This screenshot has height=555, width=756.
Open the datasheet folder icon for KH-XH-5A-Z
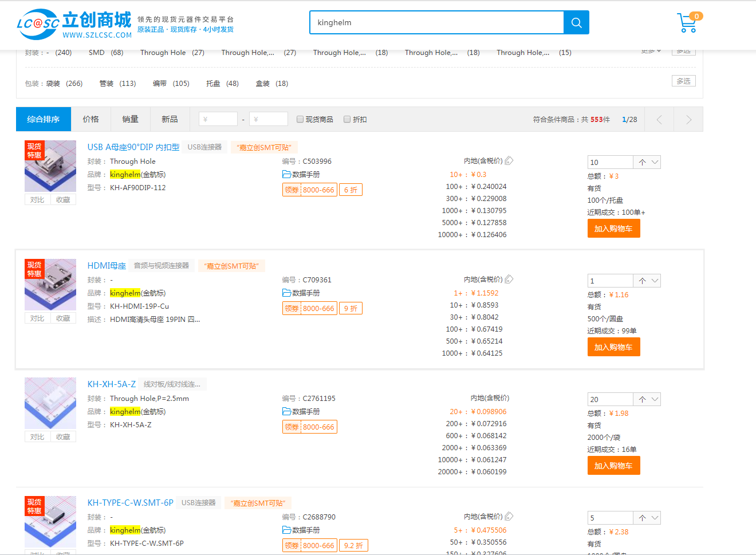click(285, 411)
